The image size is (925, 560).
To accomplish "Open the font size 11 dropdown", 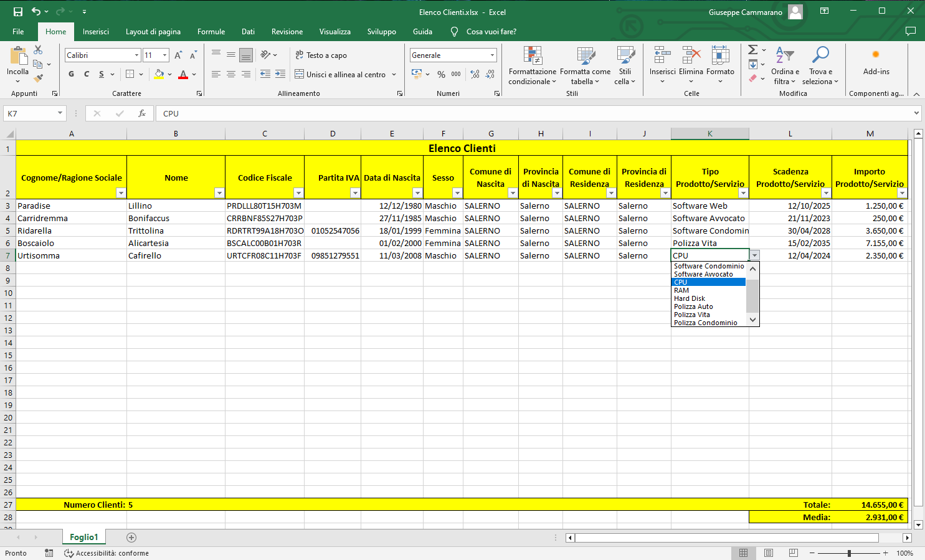I will (164, 55).
